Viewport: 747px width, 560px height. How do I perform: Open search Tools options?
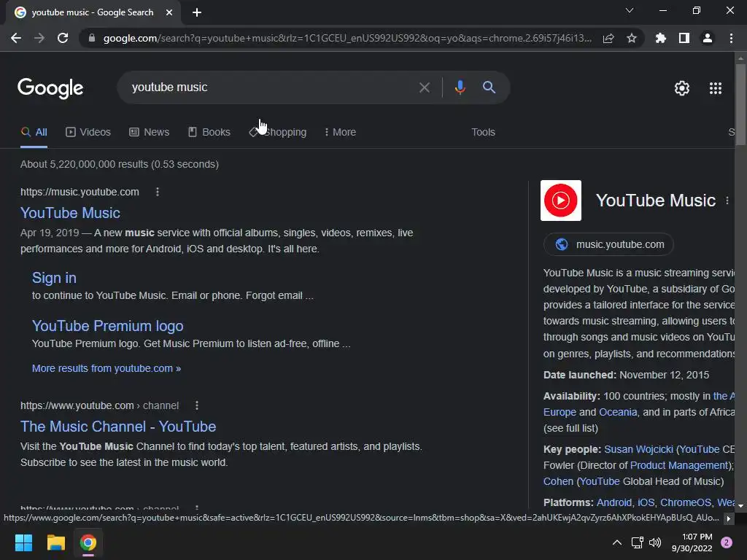[483, 133]
